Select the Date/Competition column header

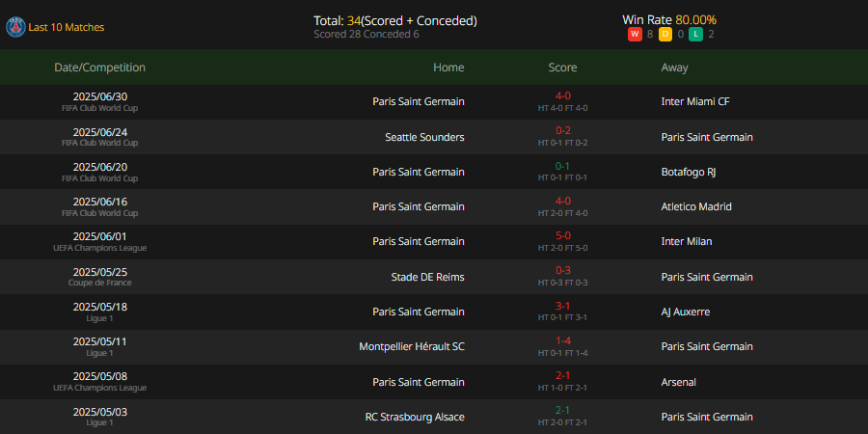99,68
